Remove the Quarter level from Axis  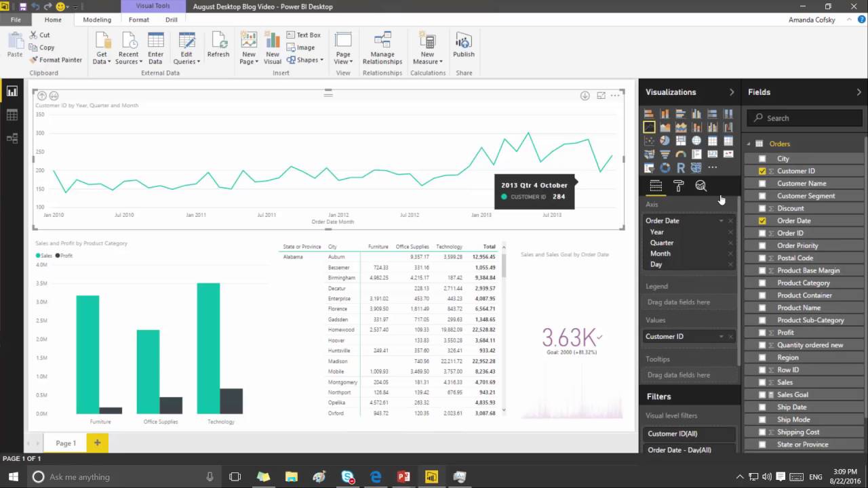(730, 243)
